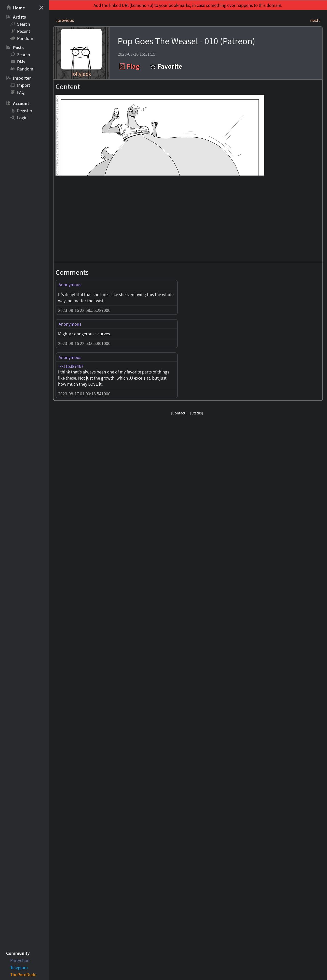Click the red Flag icon
Image resolution: width=327 pixels, height=980 pixels.
(122, 67)
